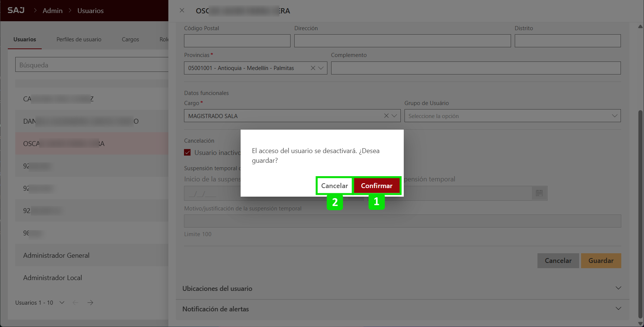Click the Búsqueda search field
The image size is (644, 327).
pyautogui.click(x=91, y=65)
